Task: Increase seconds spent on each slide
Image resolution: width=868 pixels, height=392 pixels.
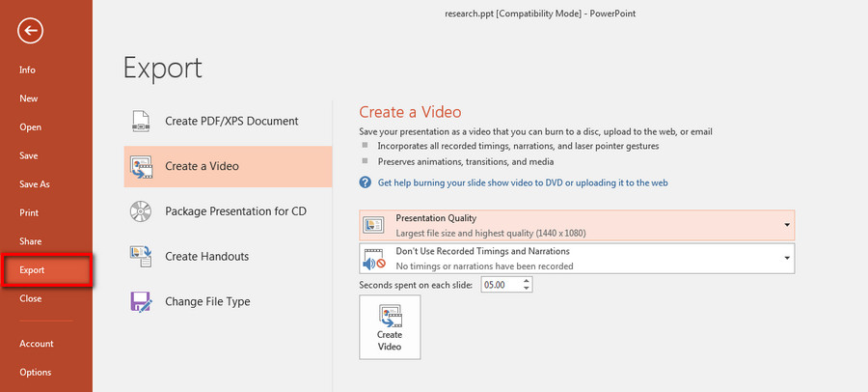Action: 527,281
